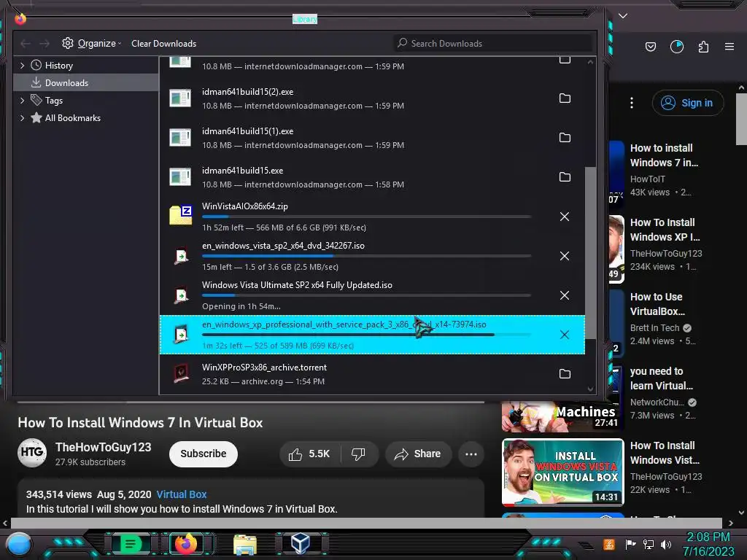This screenshot has width=747, height=560.
Task: Click Vista Ultimate SP2 iso progress bar
Action: pos(366,295)
